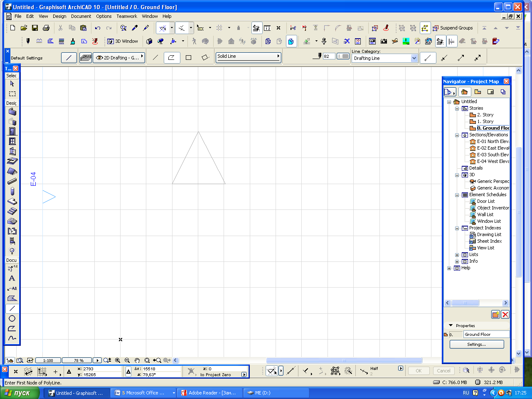Pick up parameters with eyedropper icon

135,28
